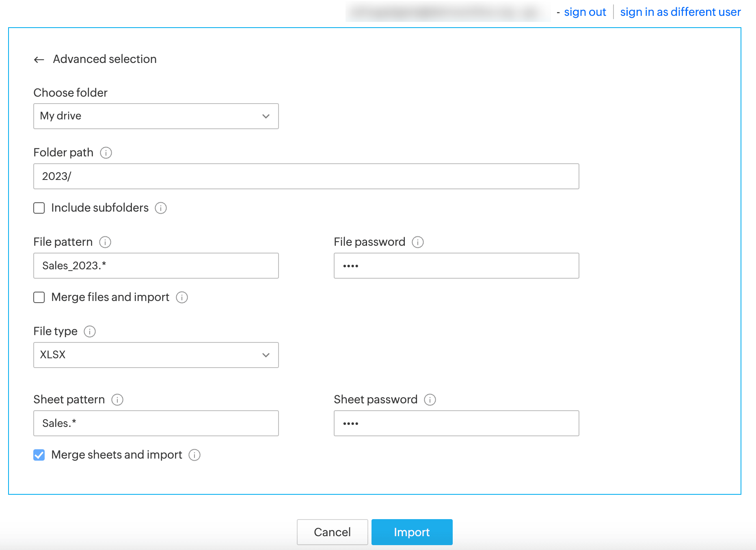Click the Merge files and import label
Screen dimensions: 756x550
(110, 297)
